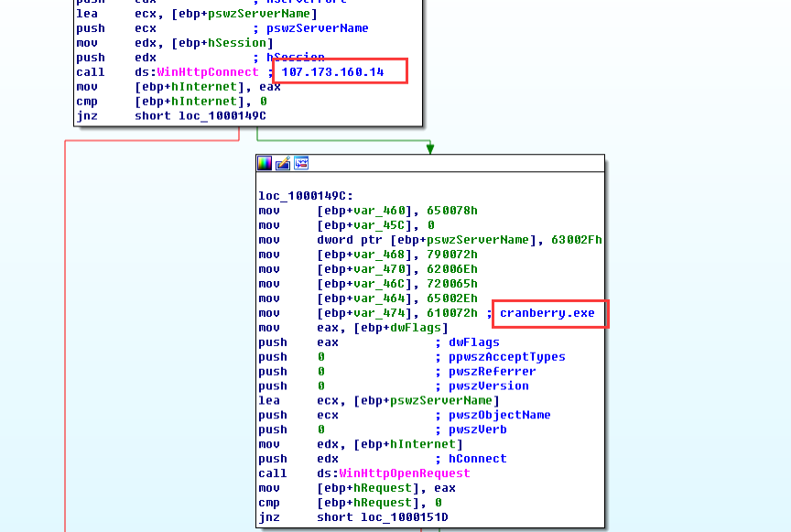The image size is (791, 532).
Task: Click the 'short loc_1000151D' jump target
Action: (x=383, y=517)
